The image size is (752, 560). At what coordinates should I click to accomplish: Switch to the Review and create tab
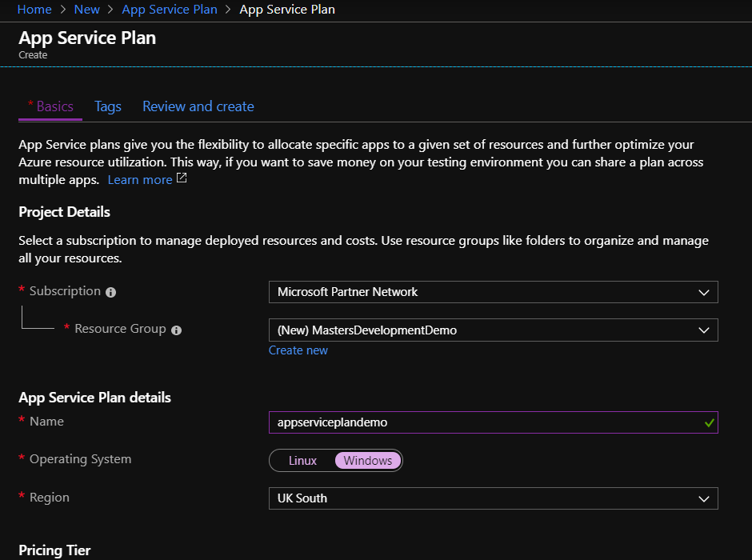point(198,106)
